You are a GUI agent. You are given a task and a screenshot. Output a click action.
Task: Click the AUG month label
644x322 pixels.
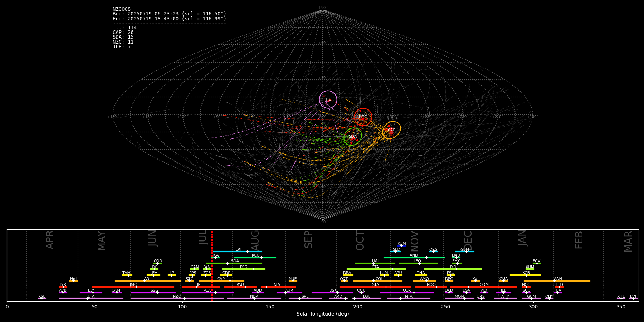click(255, 241)
